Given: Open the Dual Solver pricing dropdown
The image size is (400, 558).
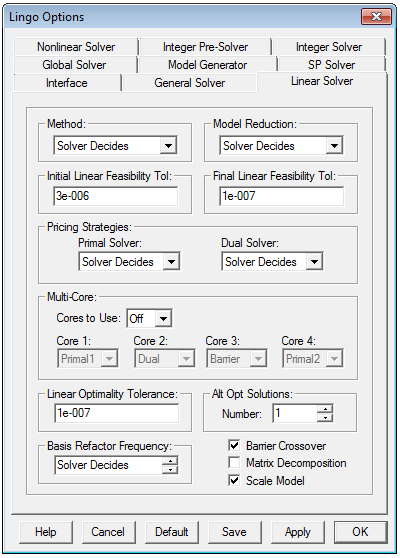Looking at the screenshot, I should coord(314,262).
